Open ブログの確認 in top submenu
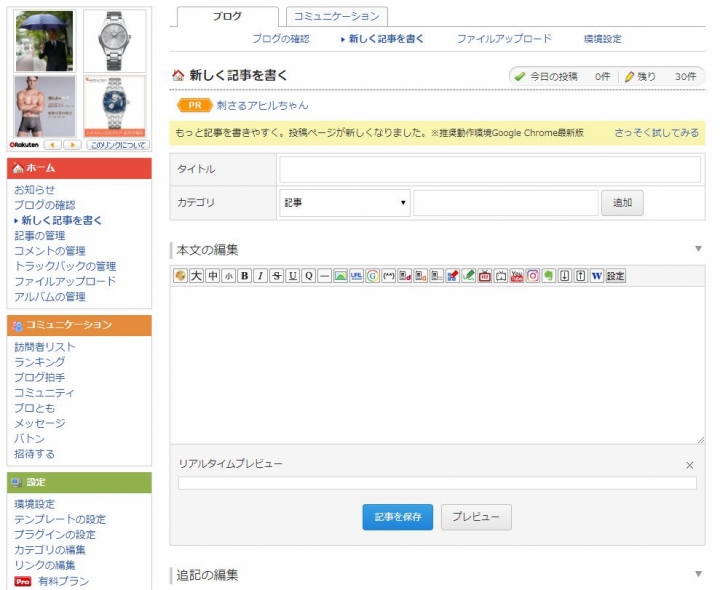This screenshot has width=720, height=590. pos(281,39)
